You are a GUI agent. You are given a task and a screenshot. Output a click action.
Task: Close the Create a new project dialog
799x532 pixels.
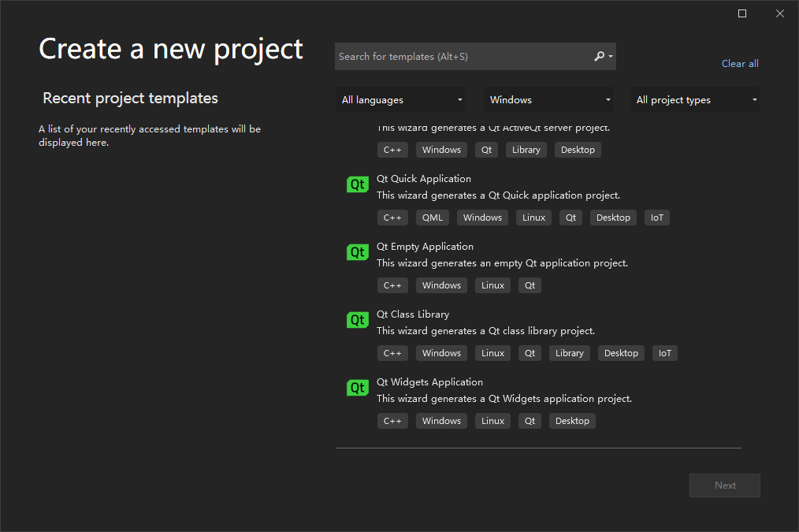pos(779,13)
